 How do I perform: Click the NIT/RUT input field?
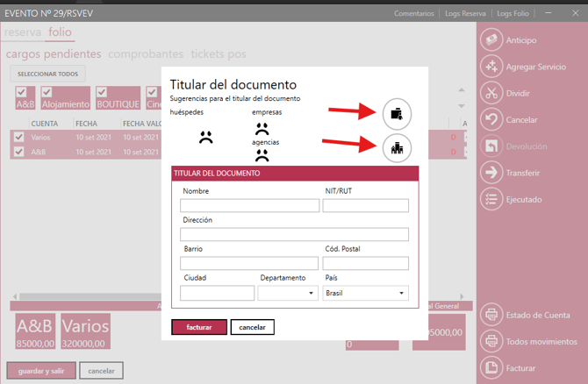click(x=365, y=206)
